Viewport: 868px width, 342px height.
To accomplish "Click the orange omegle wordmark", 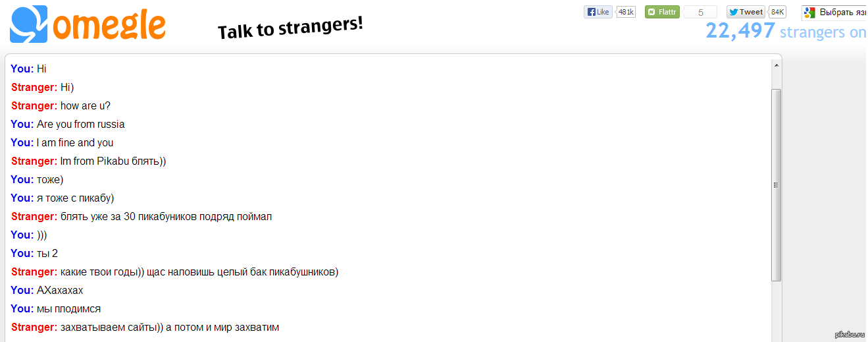I will click(x=109, y=25).
